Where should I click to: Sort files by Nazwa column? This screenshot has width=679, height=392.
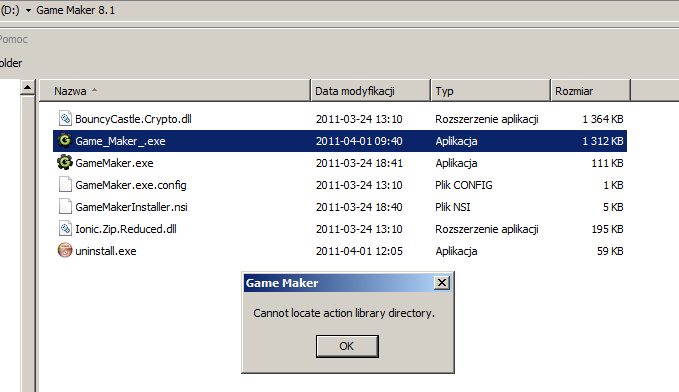175,91
